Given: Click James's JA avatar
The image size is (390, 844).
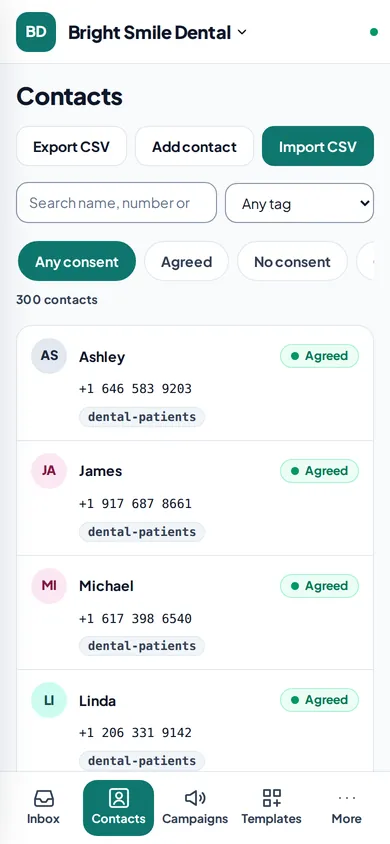Looking at the screenshot, I should [x=49, y=471].
